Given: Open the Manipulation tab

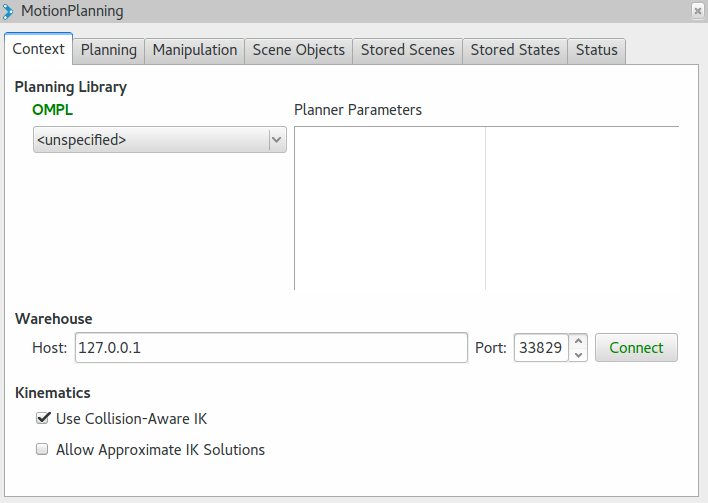Looking at the screenshot, I should point(195,50).
